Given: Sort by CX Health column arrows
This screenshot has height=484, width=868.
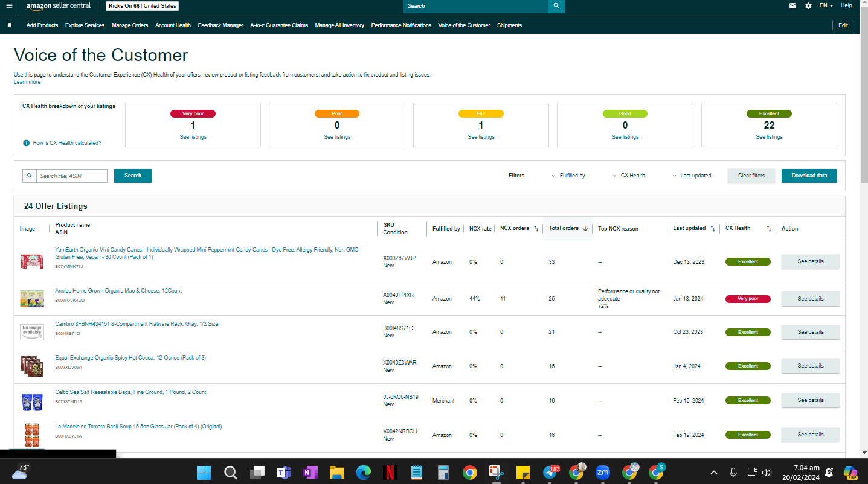Looking at the screenshot, I should 769,229.
